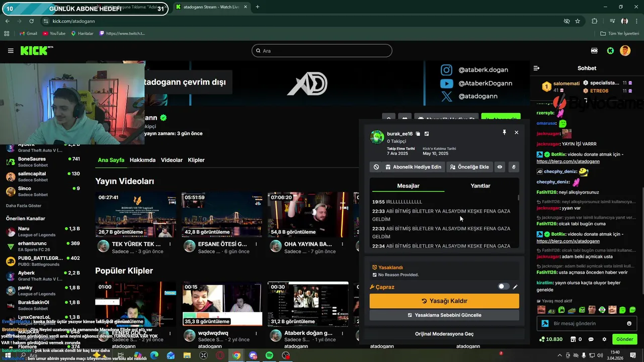Open the Chrome three-dot menu
The width and height of the screenshot is (644, 362).
(x=636, y=21)
